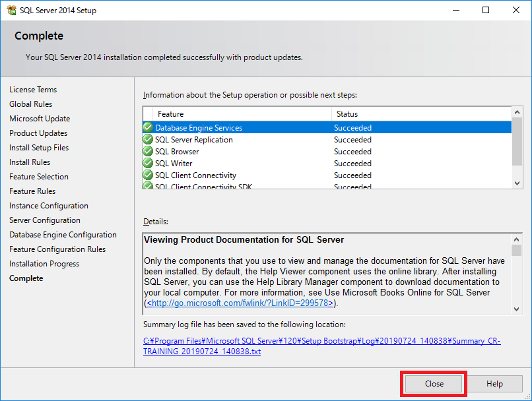Click the Database Engine Configuration step
The height and width of the screenshot is (401, 532).
pyautogui.click(x=63, y=235)
